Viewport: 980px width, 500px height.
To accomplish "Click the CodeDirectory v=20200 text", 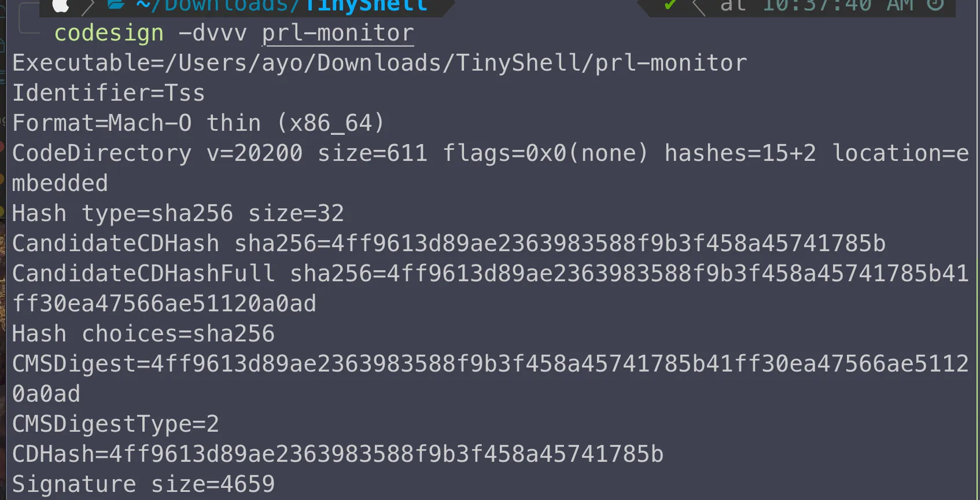I will coord(157,153).
